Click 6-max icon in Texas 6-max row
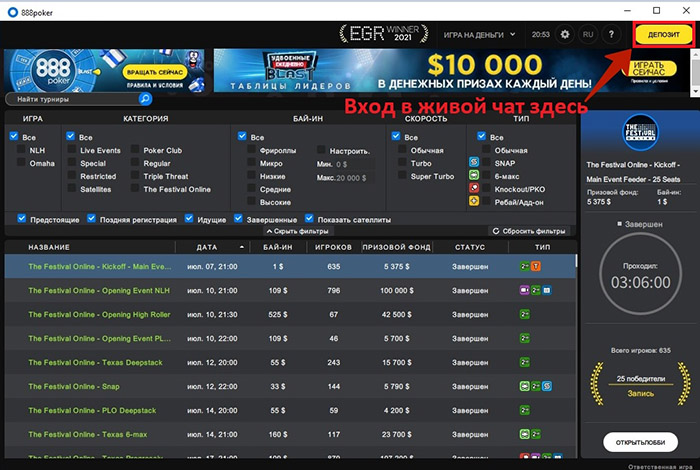 tap(525, 434)
